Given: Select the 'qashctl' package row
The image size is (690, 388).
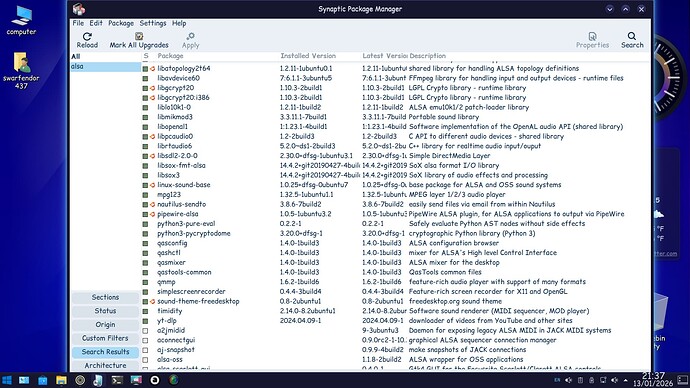Looking at the screenshot, I should [x=395, y=253].
